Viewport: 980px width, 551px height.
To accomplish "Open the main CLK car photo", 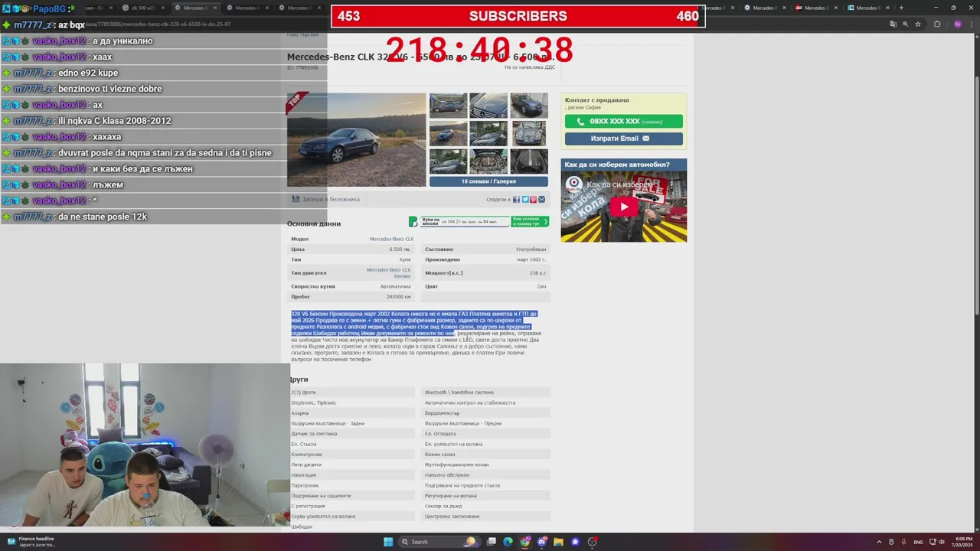I will pyautogui.click(x=356, y=139).
